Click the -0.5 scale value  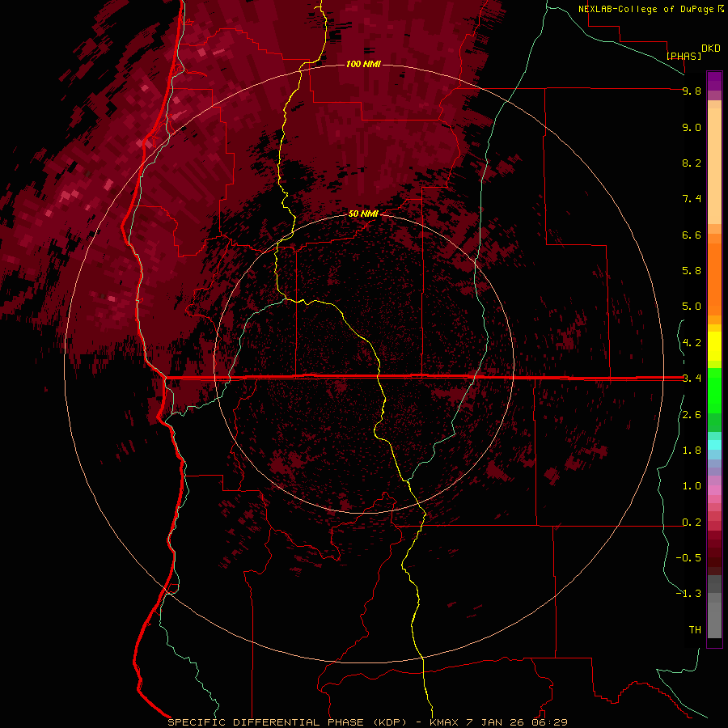point(688,558)
